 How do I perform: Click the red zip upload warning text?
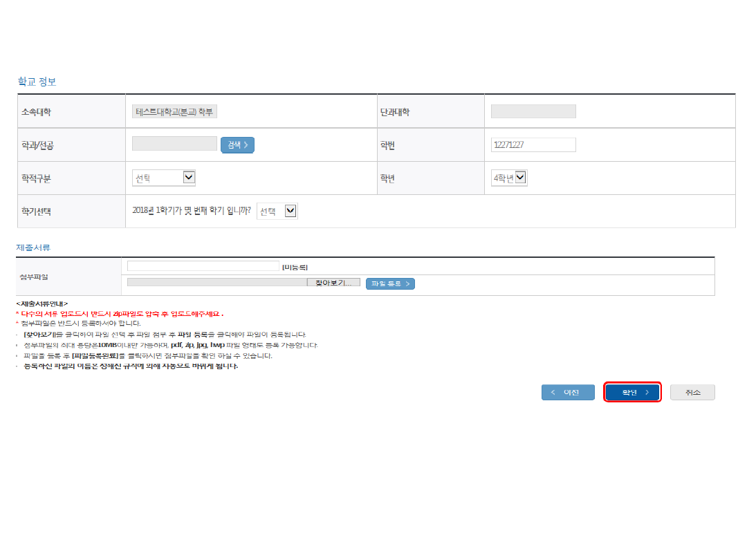(121, 313)
